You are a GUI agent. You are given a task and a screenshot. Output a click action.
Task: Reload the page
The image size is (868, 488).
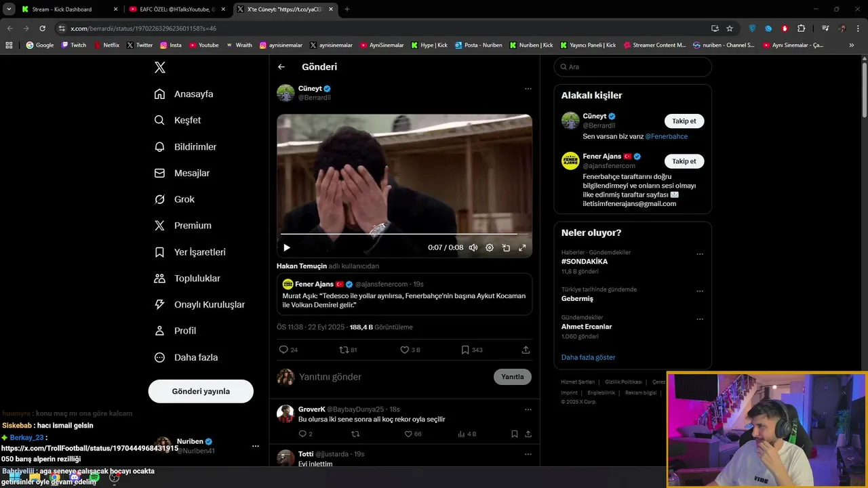pyautogui.click(x=42, y=28)
